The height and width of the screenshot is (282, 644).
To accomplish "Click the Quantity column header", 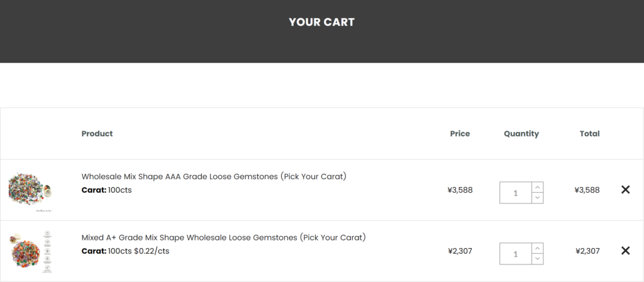I will (521, 134).
